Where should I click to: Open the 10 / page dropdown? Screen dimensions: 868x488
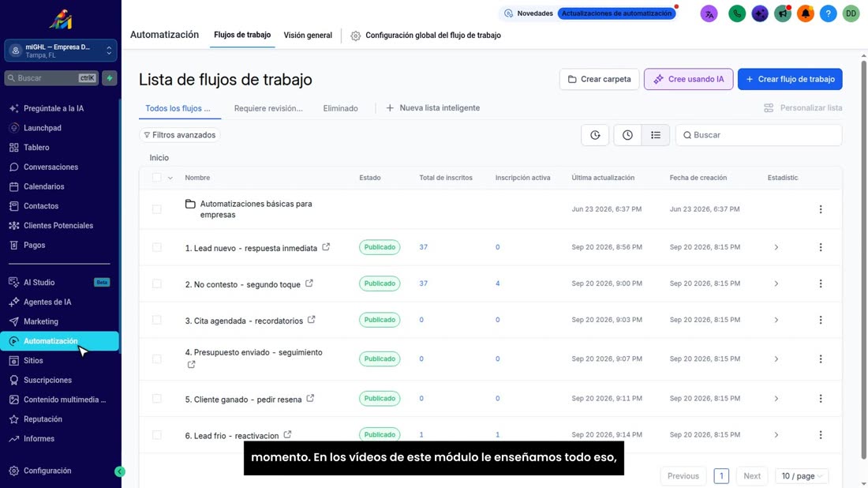(x=802, y=476)
